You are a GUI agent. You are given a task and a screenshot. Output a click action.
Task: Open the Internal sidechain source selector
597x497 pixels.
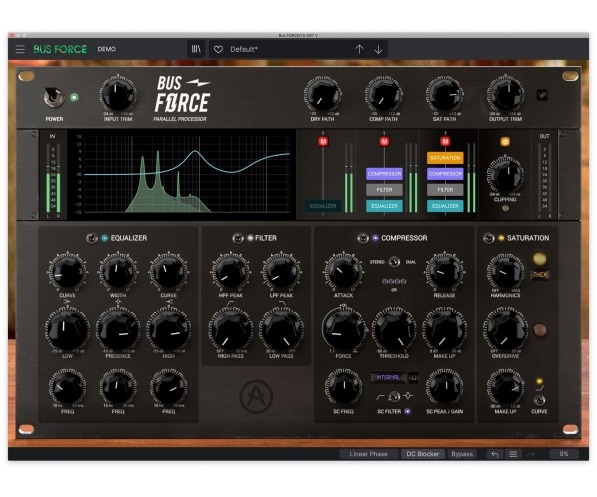(388, 377)
